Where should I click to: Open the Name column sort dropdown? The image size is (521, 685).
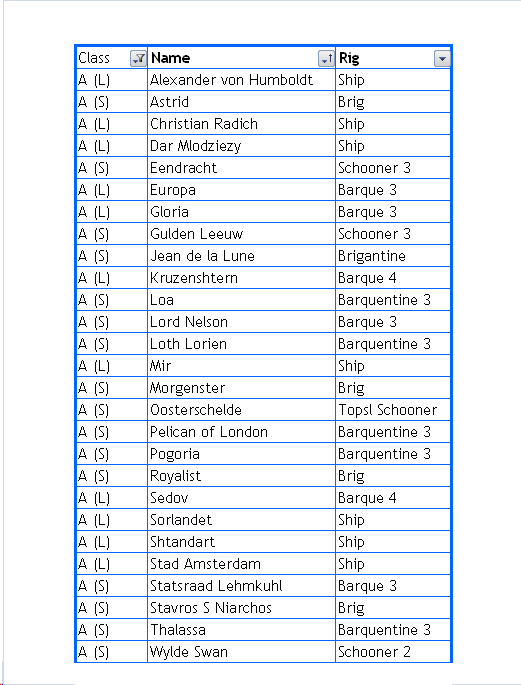326,59
